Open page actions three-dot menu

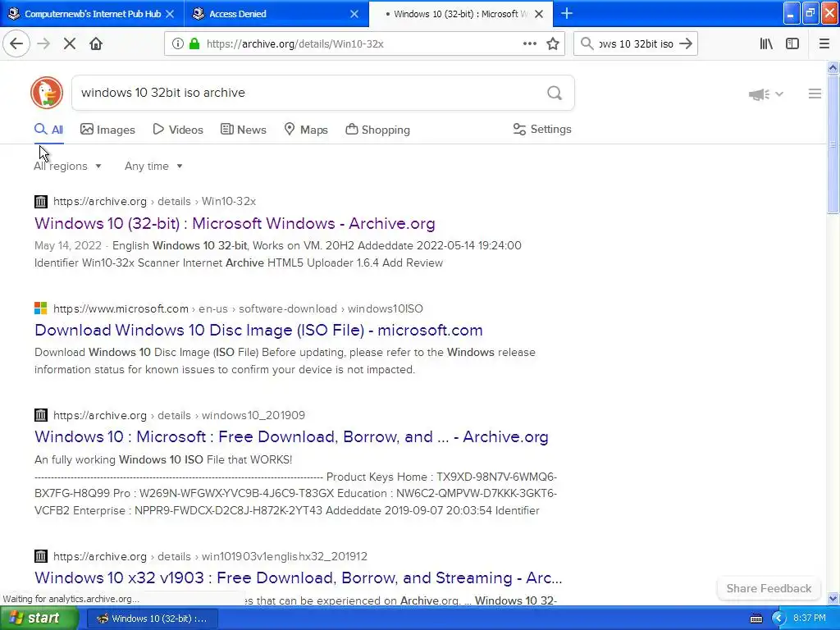529,43
